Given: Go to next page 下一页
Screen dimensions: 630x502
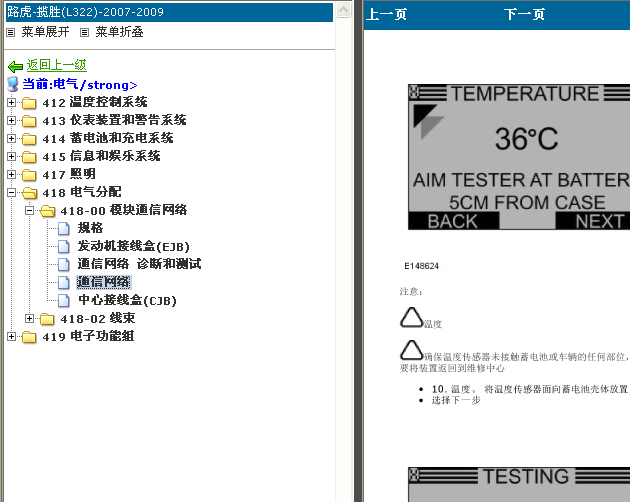Looking at the screenshot, I should tap(524, 14).
